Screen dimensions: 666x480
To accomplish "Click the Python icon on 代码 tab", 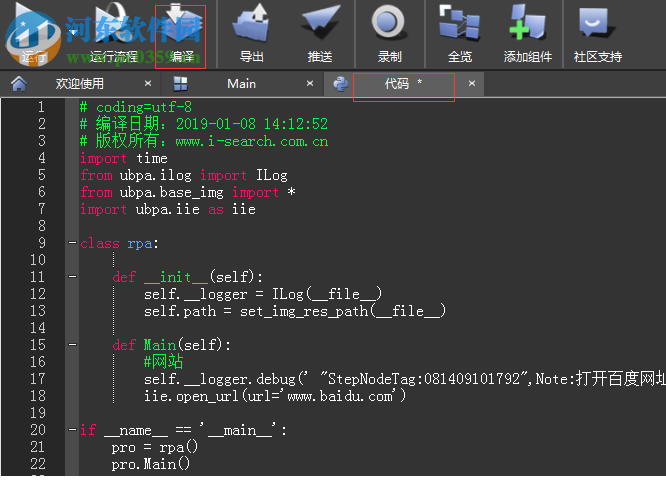I will [341, 84].
